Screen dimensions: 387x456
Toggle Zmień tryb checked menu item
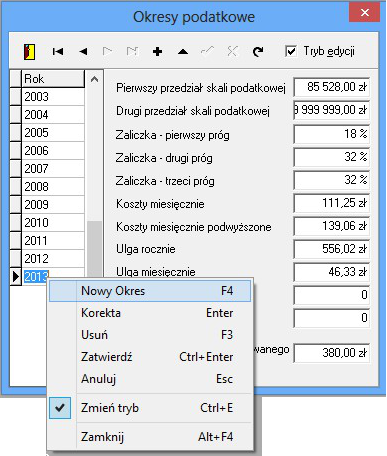(x=150, y=408)
